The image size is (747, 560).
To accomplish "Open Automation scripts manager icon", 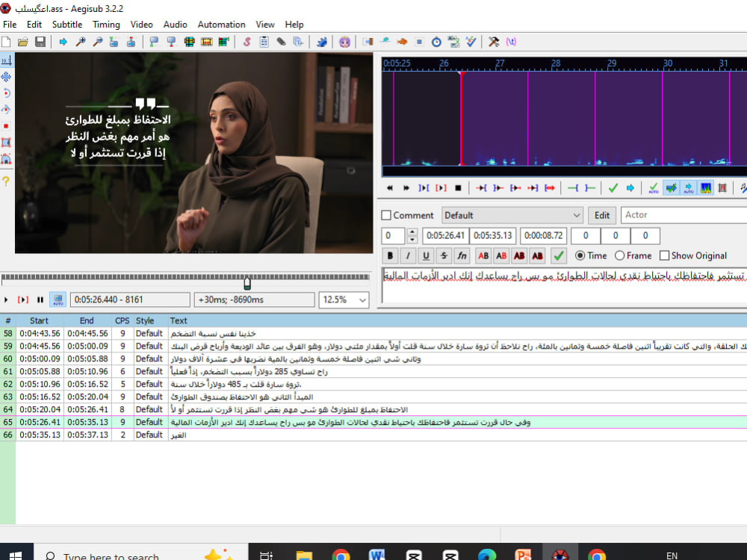I will 322,42.
